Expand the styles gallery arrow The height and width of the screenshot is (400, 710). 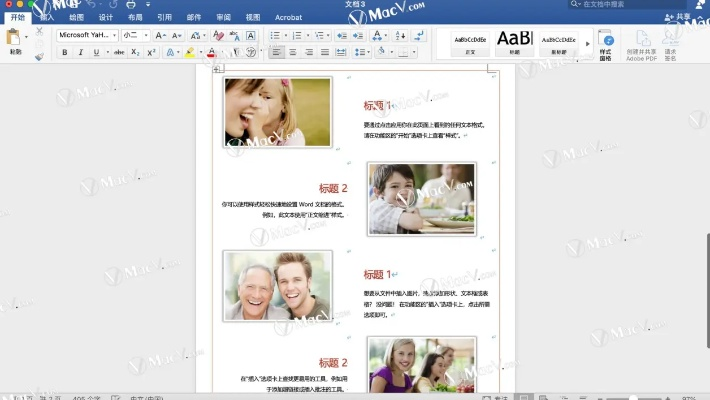click(x=587, y=44)
